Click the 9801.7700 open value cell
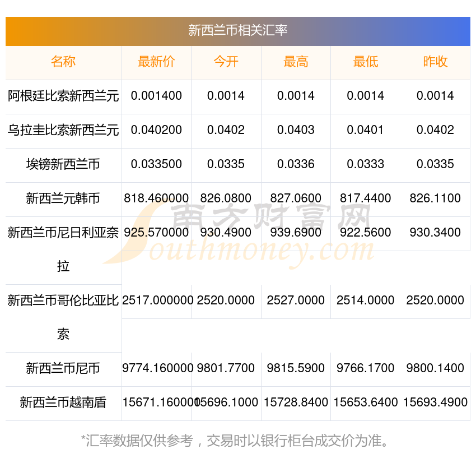This screenshot has width=476, height=458. point(226,368)
